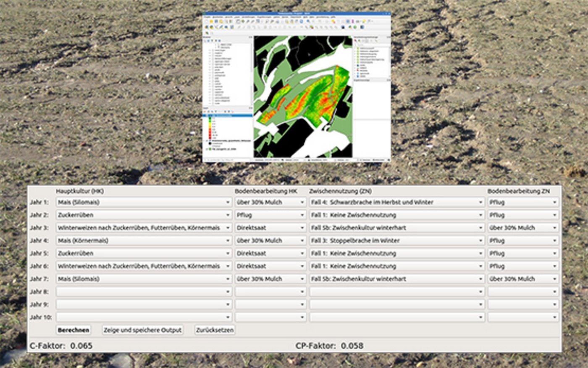Click the black legend swatch in layers panel
This screenshot has width=588, height=368.
[x=210, y=144]
